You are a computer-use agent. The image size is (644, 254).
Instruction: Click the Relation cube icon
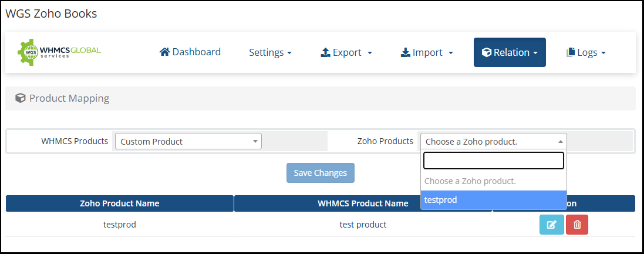pos(486,53)
